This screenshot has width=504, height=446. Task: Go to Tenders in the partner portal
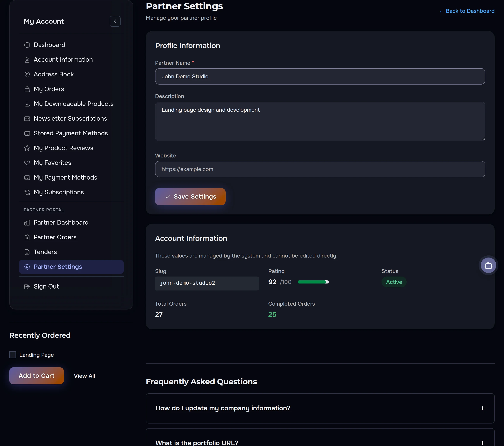(71, 252)
